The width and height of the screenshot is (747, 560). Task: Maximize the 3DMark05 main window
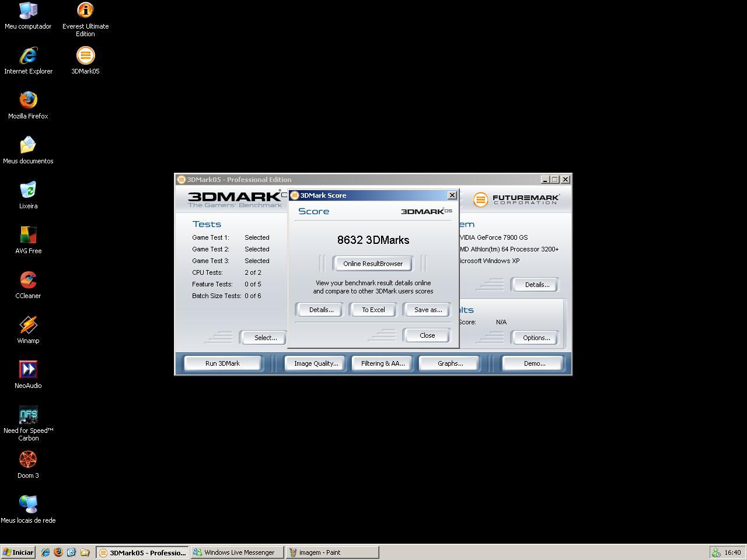pyautogui.click(x=554, y=180)
